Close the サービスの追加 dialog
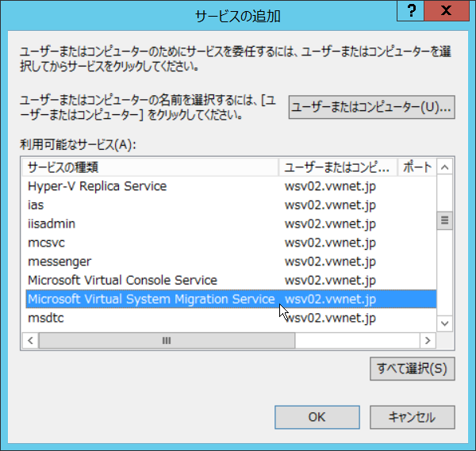 [x=447, y=11]
